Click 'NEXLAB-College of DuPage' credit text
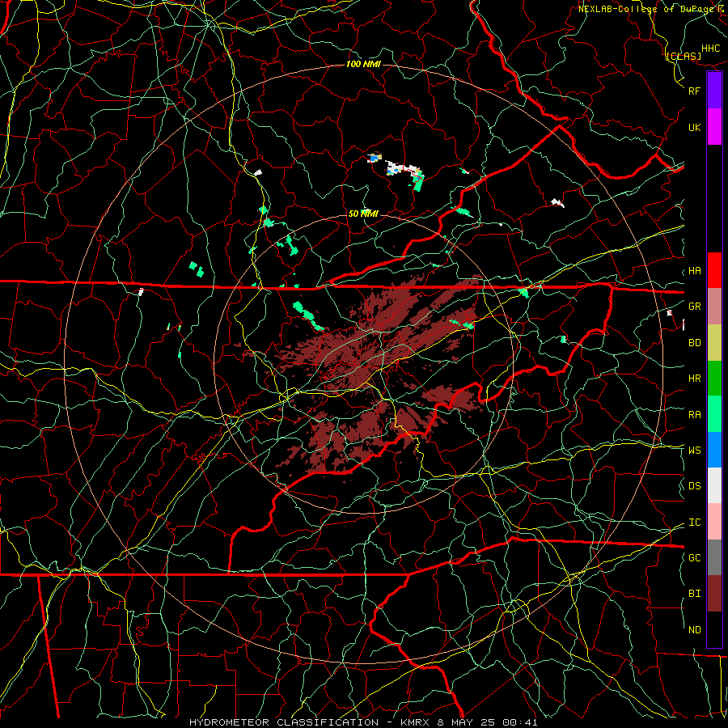 click(x=647, y=9)
